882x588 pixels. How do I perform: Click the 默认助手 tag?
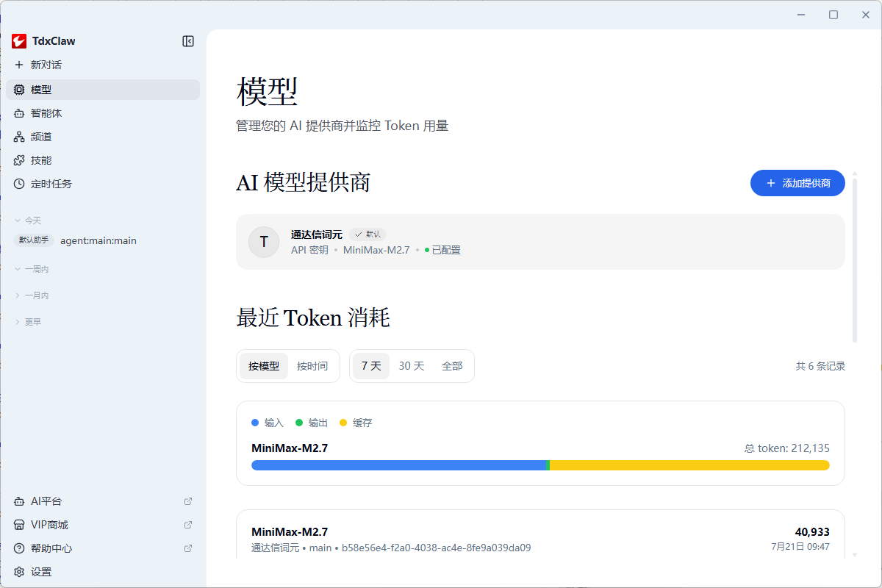(34, 240)
